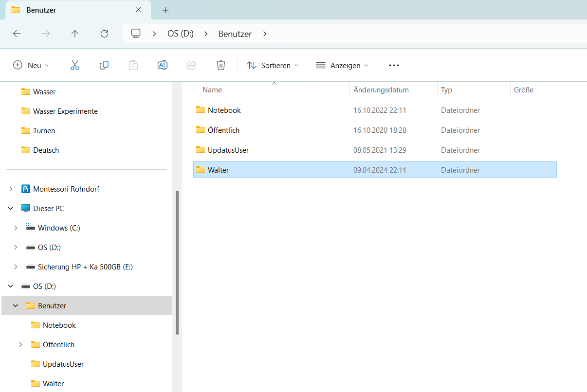
Task: Click the PC monitor icon in address bar
Action: (136, 34)
